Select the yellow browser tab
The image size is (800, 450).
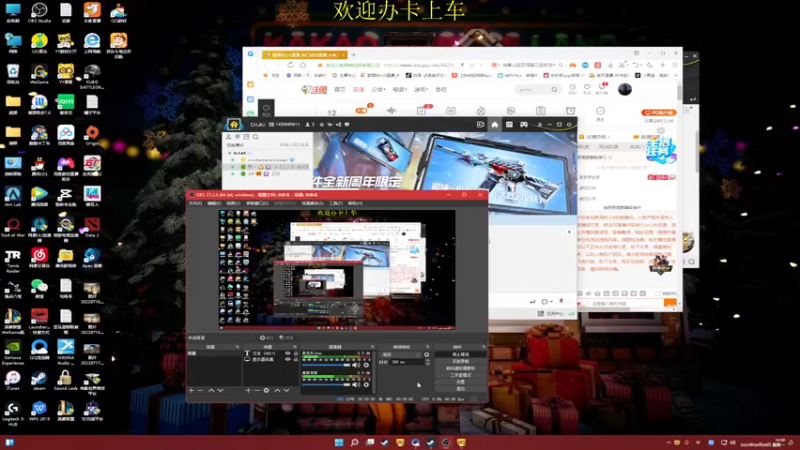[304, 55]
